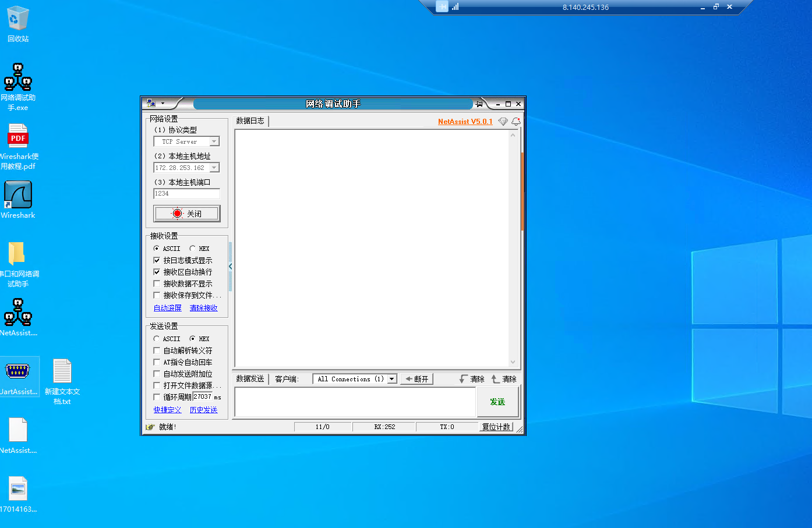Click the pin-window icon in title bar

[x=479, y=104]
